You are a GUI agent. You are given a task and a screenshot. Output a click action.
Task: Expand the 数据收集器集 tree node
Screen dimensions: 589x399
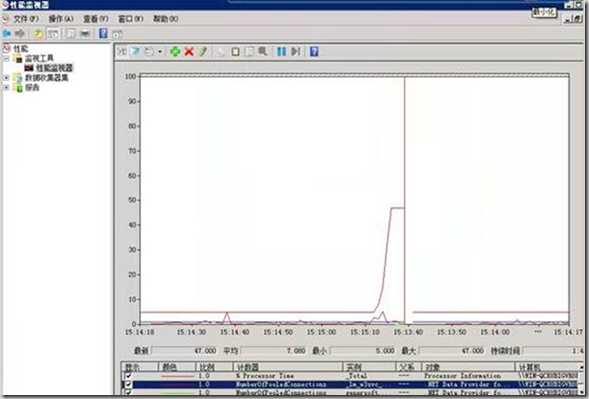pyautogui.click(x=6, y=78)
